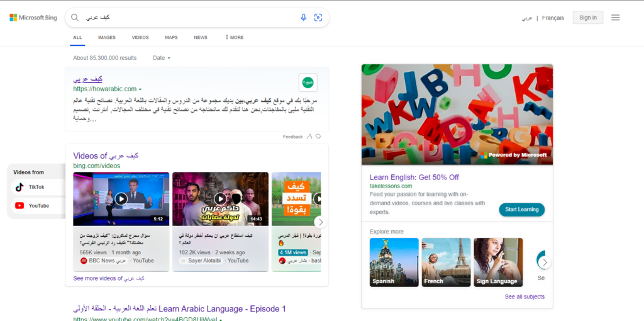644x321 pixels.
Task: Switch to the IMAGES tab
Action: point(107,37)
